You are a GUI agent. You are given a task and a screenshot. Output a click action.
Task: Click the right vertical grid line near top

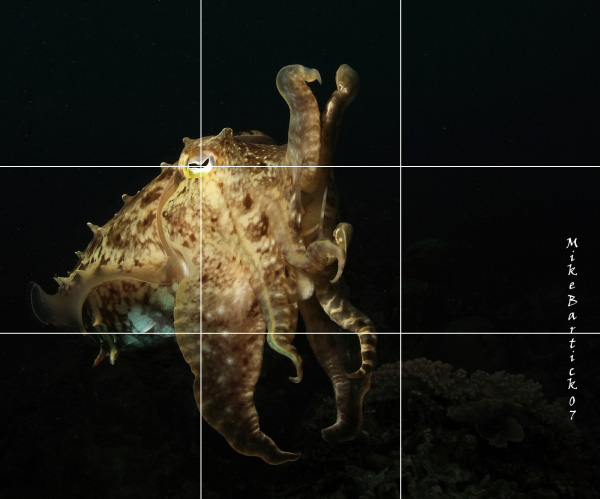click(x=401, y=40)
